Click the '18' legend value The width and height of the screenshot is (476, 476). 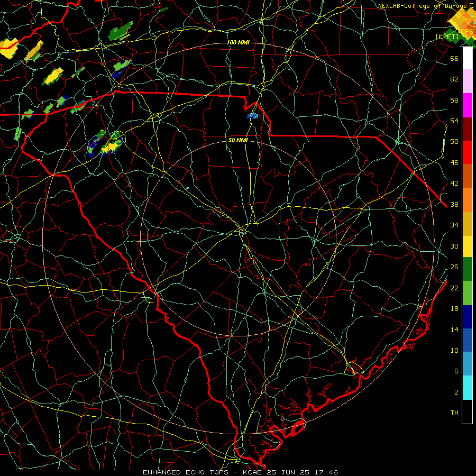coord(454,309)
